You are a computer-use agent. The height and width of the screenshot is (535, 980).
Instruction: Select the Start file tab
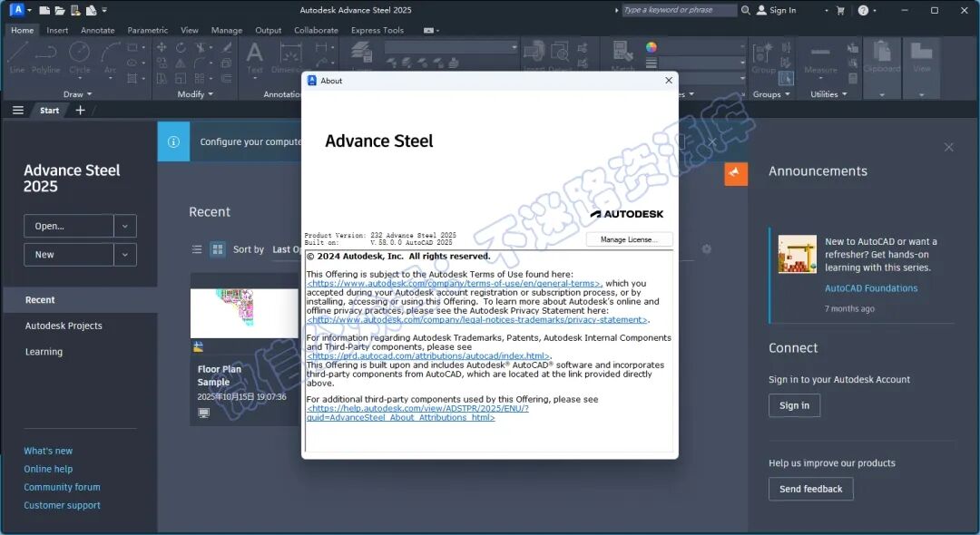[49, 110]
